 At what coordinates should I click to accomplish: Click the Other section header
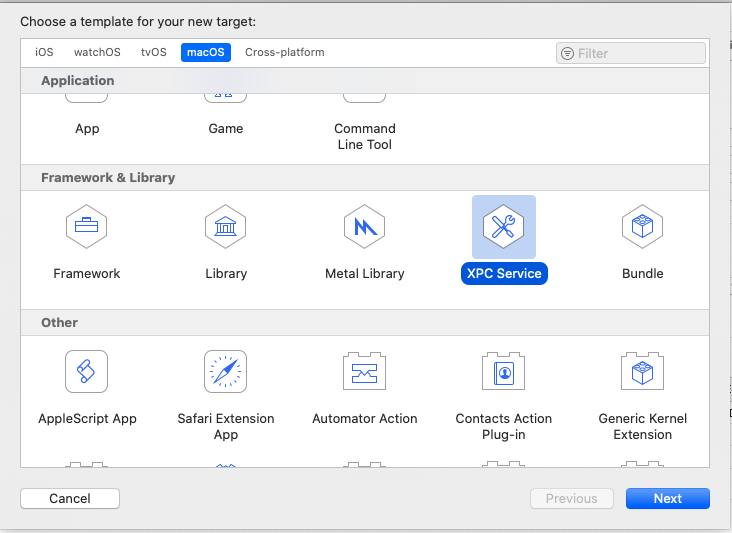coord(59,323)
